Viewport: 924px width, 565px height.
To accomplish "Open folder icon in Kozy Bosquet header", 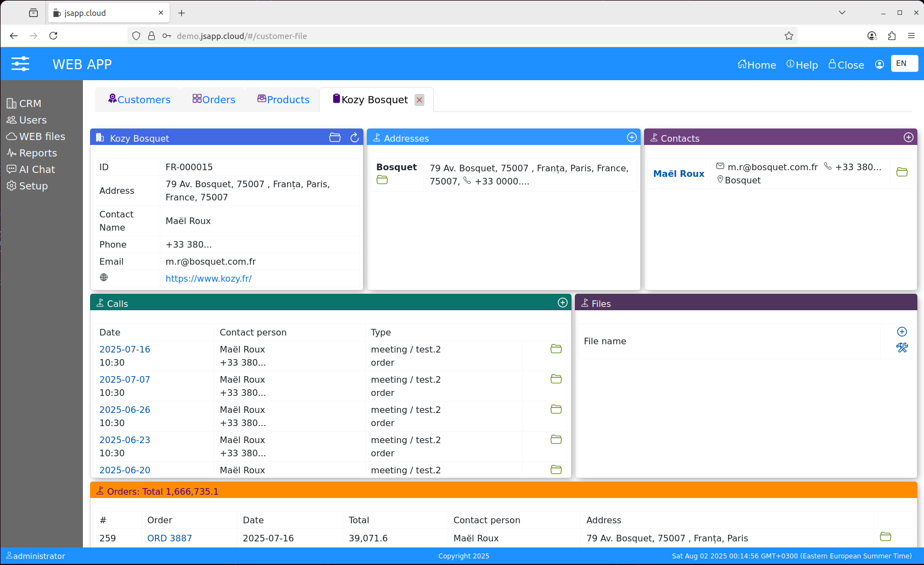I will pos(335,138).
